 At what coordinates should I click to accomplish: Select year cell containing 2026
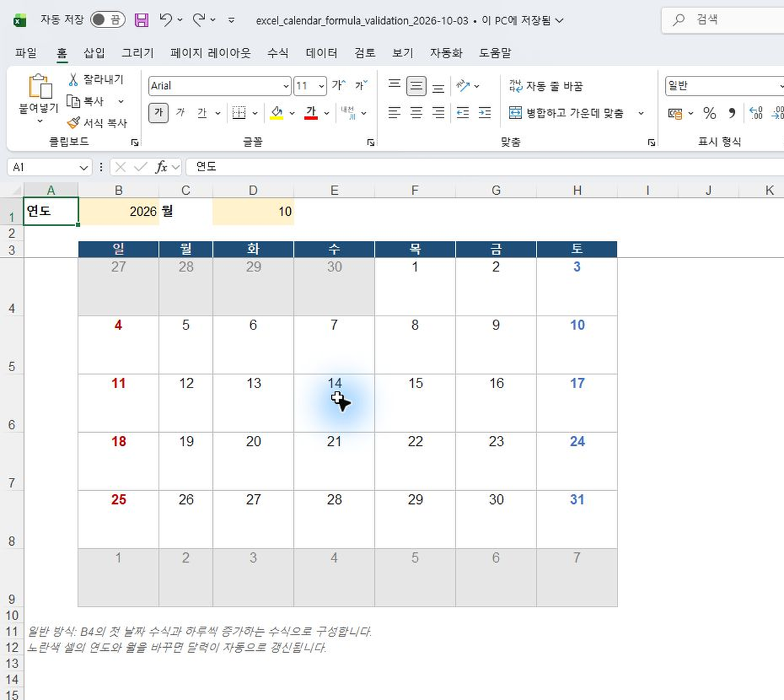pos(119,212)
